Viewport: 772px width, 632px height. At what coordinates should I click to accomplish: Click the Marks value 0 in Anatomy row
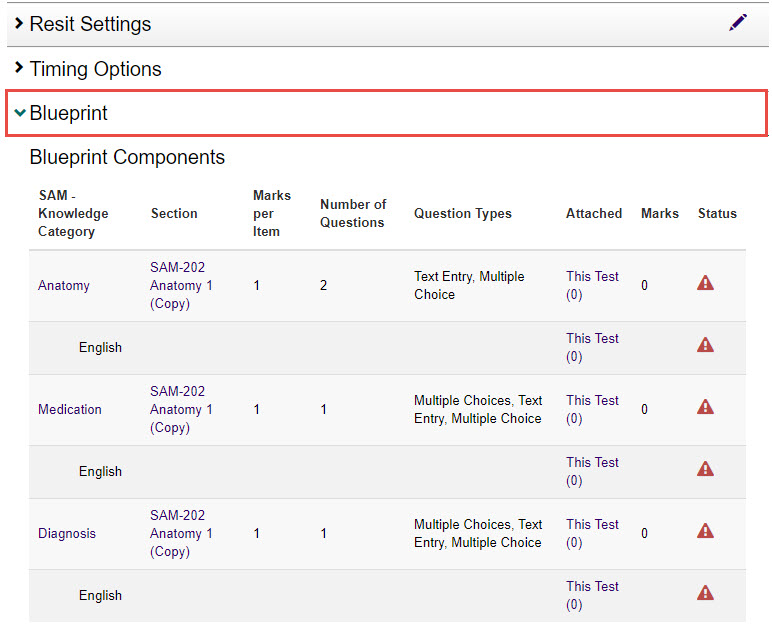click(644, 286)
